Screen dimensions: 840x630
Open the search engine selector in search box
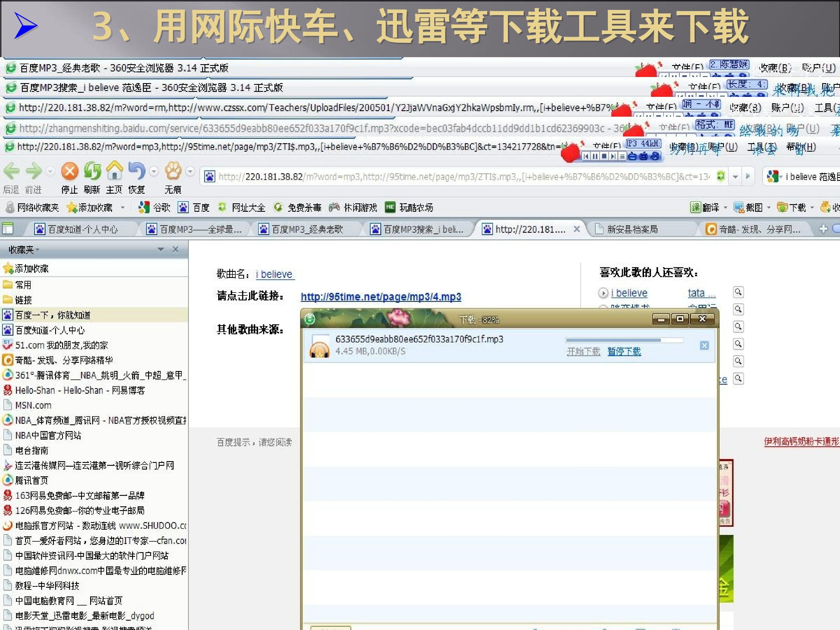[x=775, y=176]
